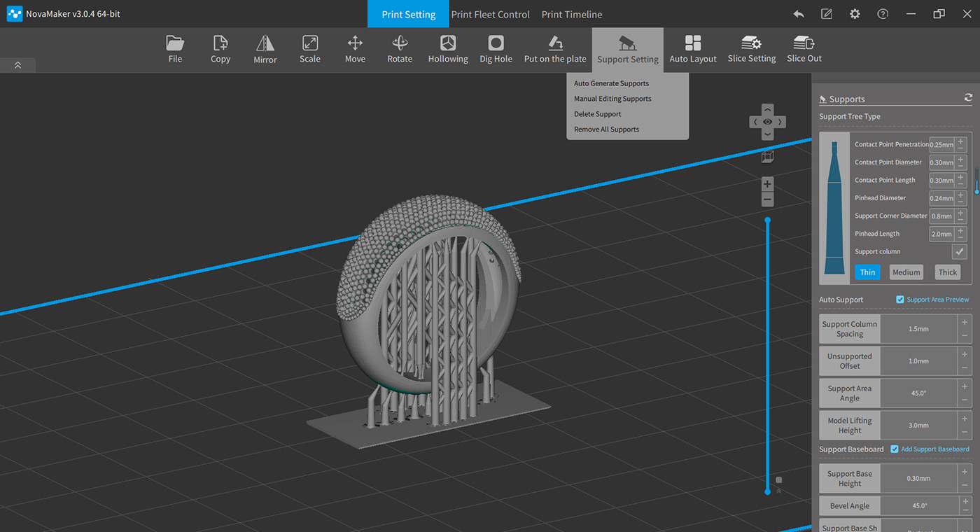Click the Auto Layout tool
Screen dimensions: 980x532
[693, 49]
